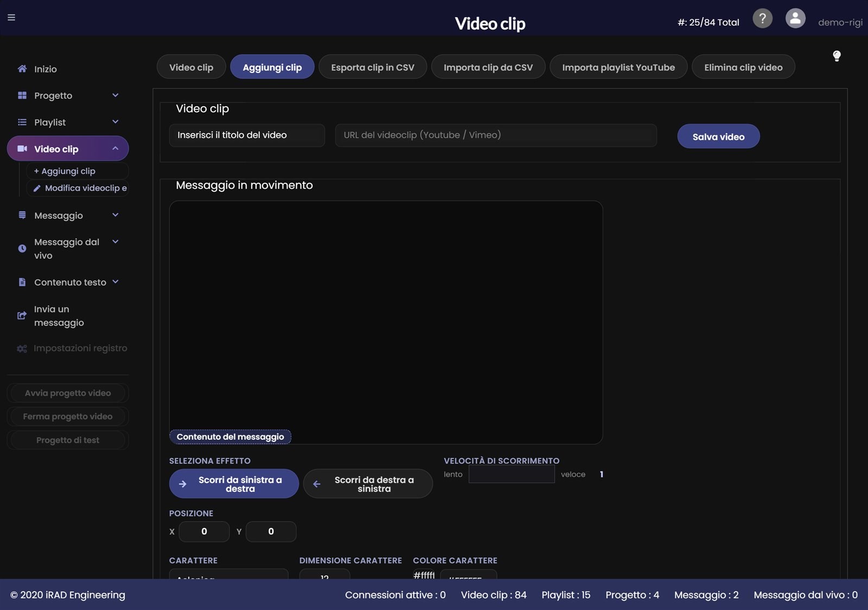Click Ferma progetto video button
The height and width of the screenshot is (610, 868).
[68, 416]
